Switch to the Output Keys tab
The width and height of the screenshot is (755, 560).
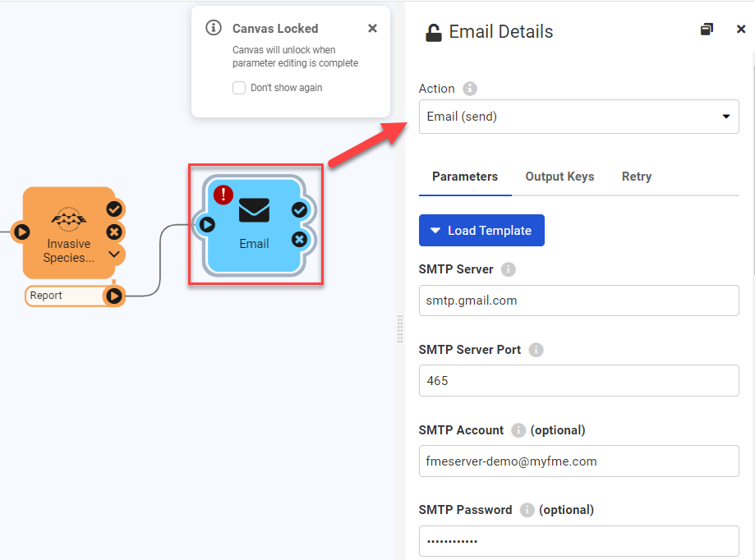click(559, 177)
